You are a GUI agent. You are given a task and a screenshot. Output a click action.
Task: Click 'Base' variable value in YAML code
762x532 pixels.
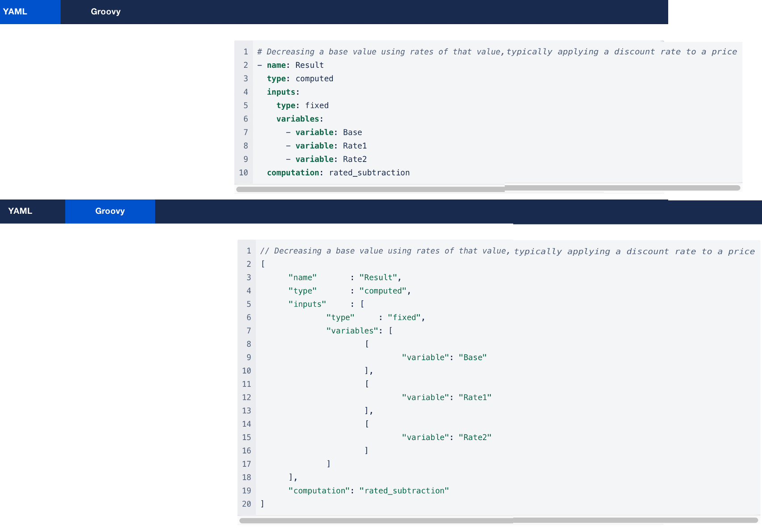click(352, 133)
